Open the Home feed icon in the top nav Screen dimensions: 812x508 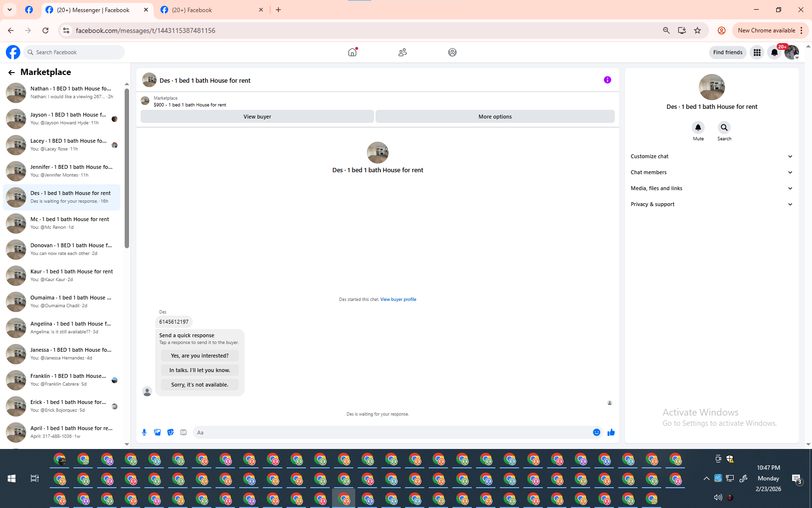352,52
